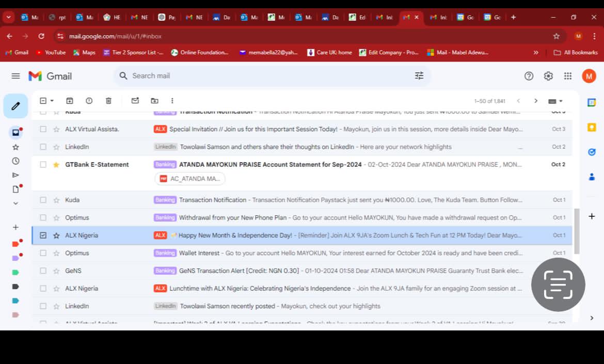
Task: Open Google Keep in the side panel
Action: tap(592, 128)
